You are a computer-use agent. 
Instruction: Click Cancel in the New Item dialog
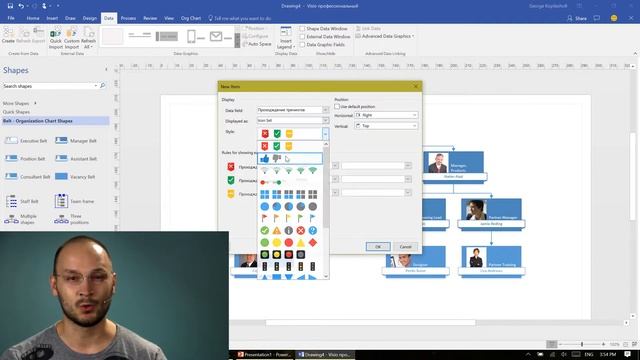click(405, 247)
